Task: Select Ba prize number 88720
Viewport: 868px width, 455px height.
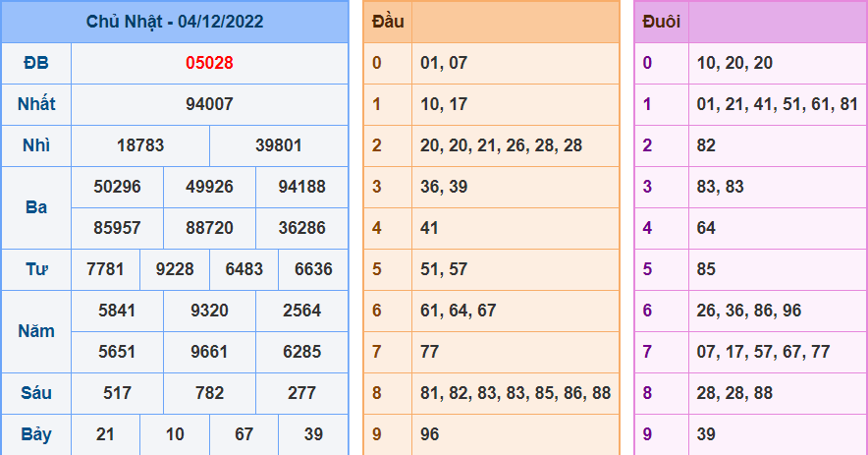Action: (x=209, y=228)
